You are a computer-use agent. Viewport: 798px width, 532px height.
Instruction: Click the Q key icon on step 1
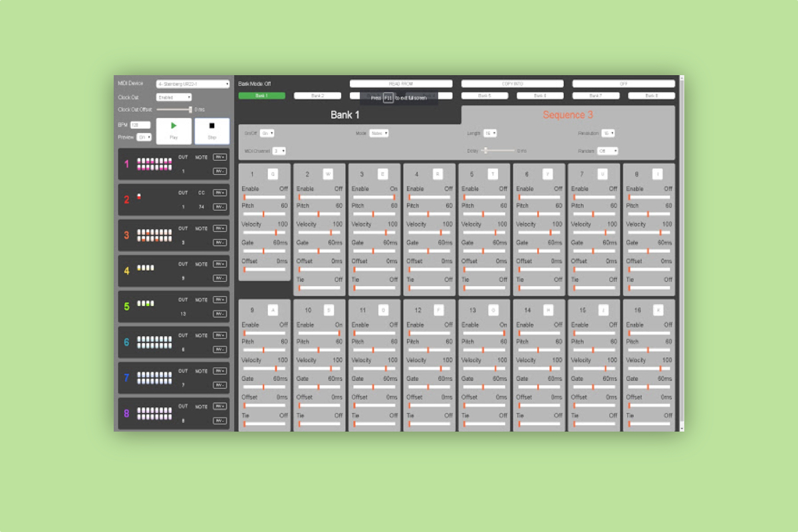click(x=273, y=174)
